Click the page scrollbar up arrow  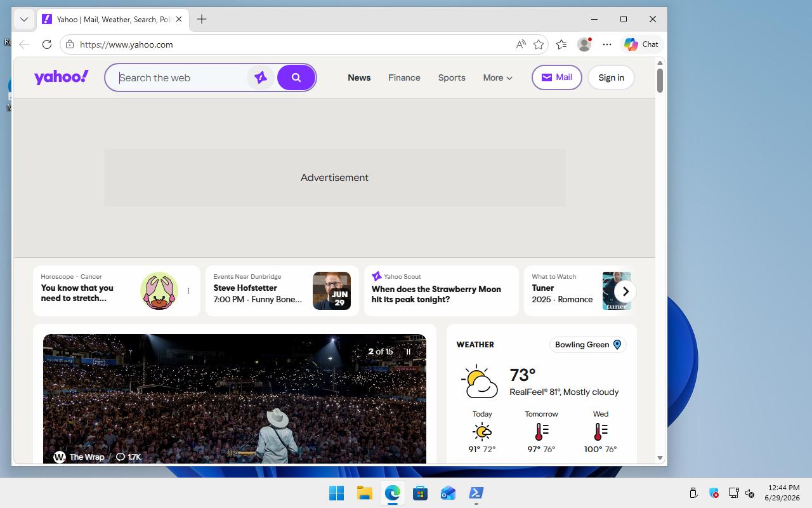pyautogui.click(x=660, y=63)
